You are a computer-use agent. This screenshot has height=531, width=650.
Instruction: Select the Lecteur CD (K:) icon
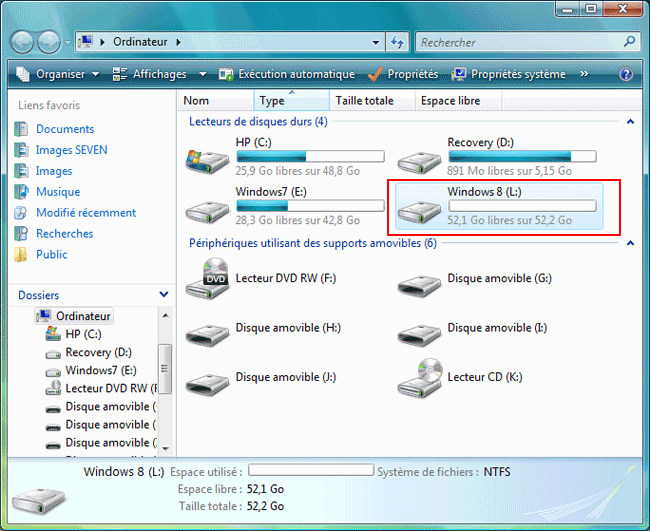pyautogui.click(x=418, y=376)
